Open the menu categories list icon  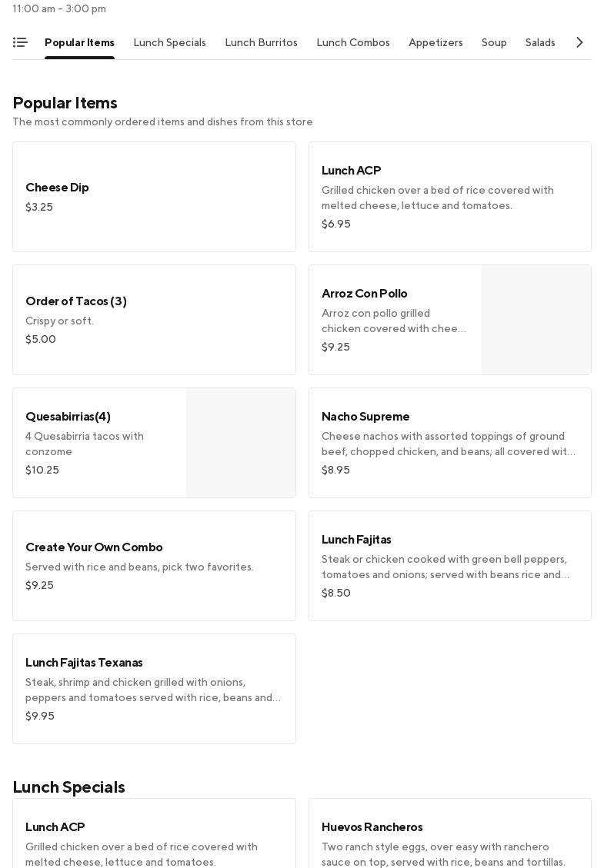[20, 42]
